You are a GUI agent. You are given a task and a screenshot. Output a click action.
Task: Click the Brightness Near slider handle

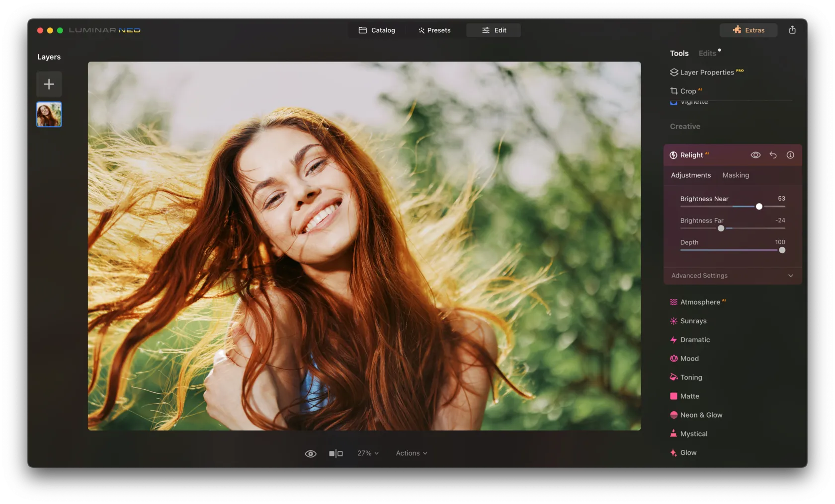point(758,207)
